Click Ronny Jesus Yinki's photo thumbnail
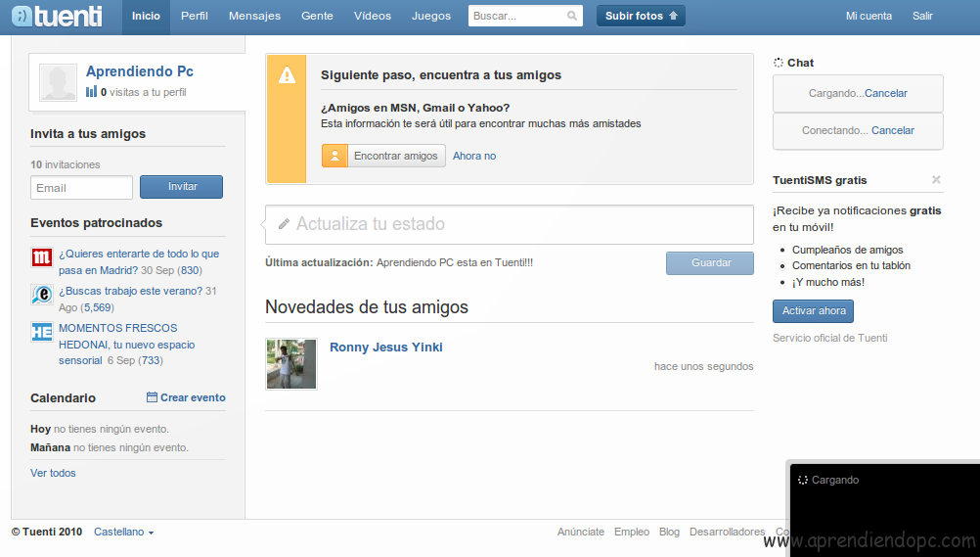Image resolution: width=980 pixels, height=557 pixels. pyautogui.click(x=291, y=364)
